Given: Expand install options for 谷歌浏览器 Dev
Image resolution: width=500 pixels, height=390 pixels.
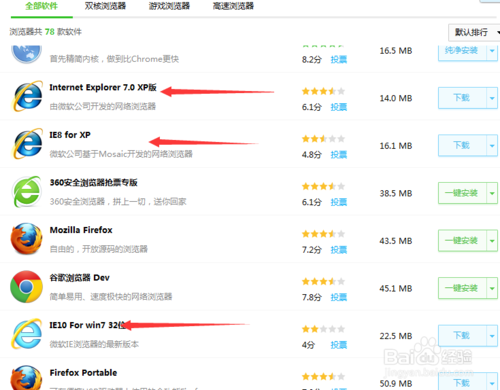Looking at the screenshot, I should click(492, 288).
